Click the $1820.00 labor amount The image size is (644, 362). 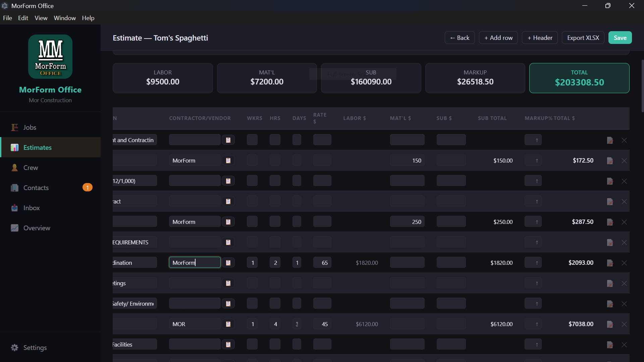[367, 263]
